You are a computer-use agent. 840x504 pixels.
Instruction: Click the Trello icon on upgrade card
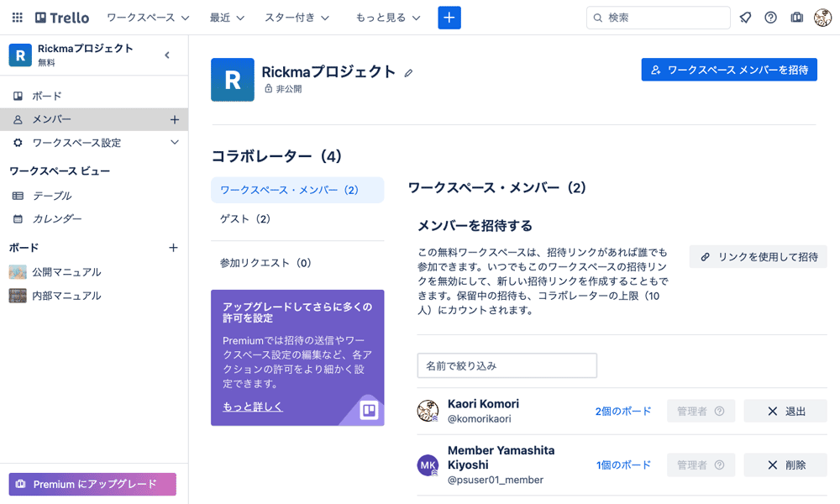(x=369, y=410)
